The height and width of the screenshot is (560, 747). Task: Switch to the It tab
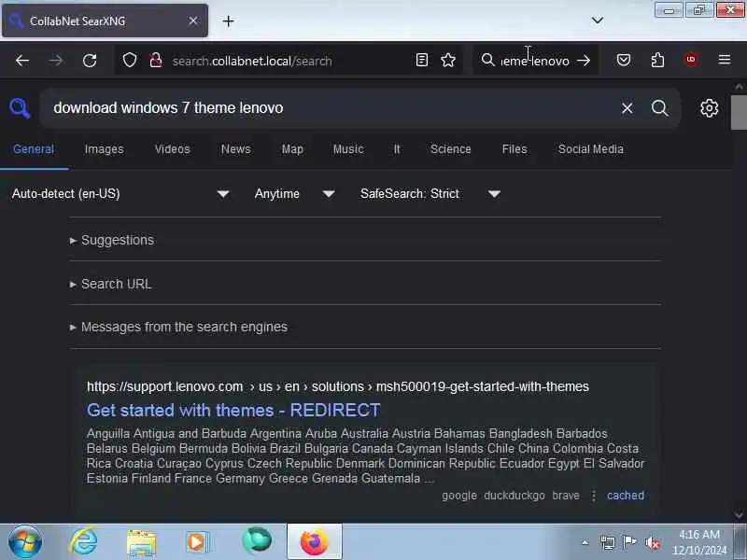click(x=397, y=149)
